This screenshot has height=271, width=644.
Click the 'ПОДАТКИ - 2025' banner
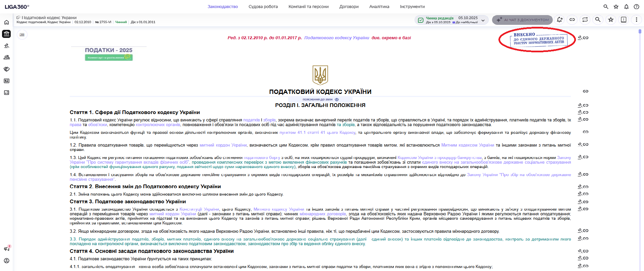pyautogui.click(x=109, y=54)
